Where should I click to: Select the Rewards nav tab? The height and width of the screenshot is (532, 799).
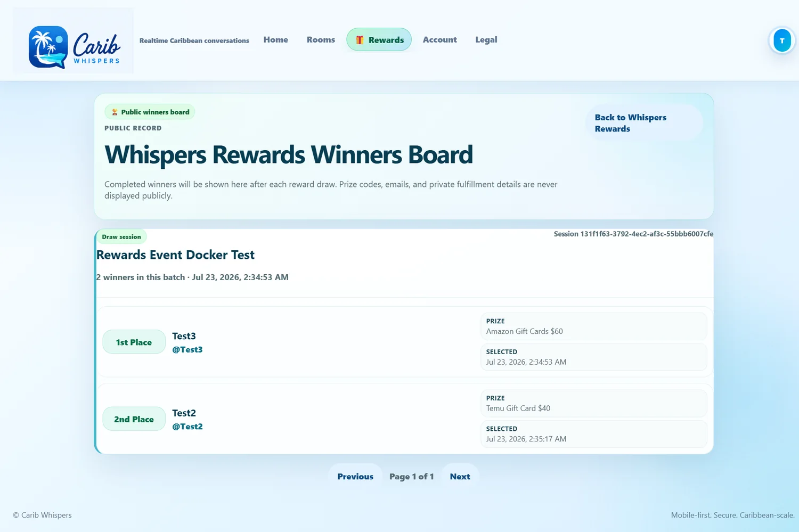379,40
